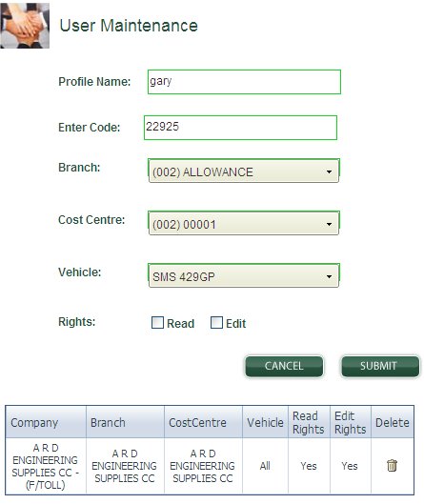The image size is (424, 504).
Task: Click the SUBMIT button
Action: click(380, 366)
